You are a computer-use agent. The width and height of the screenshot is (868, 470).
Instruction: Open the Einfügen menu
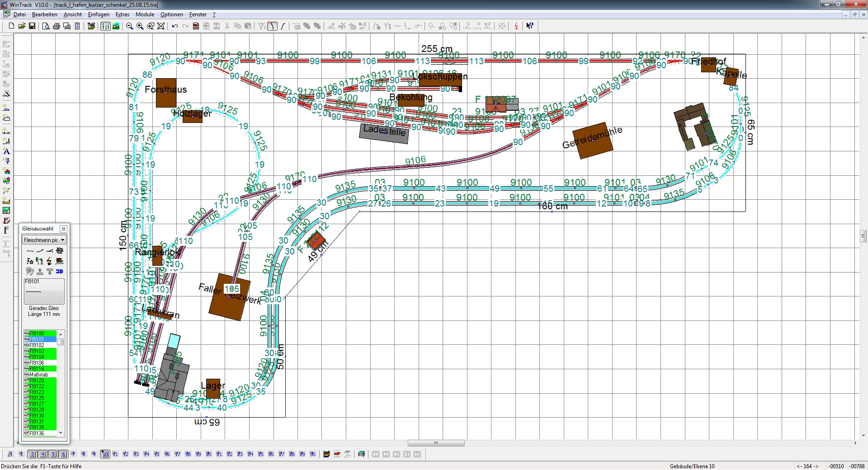(99, 14)
